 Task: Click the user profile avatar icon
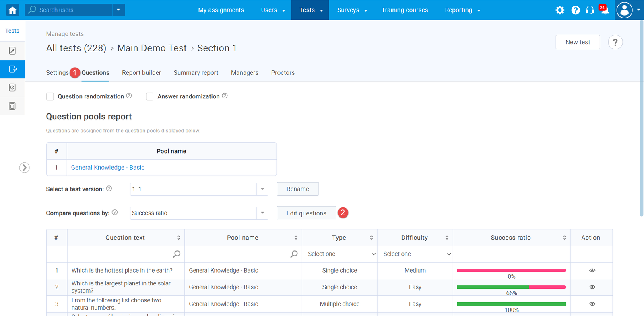point(624,10)
